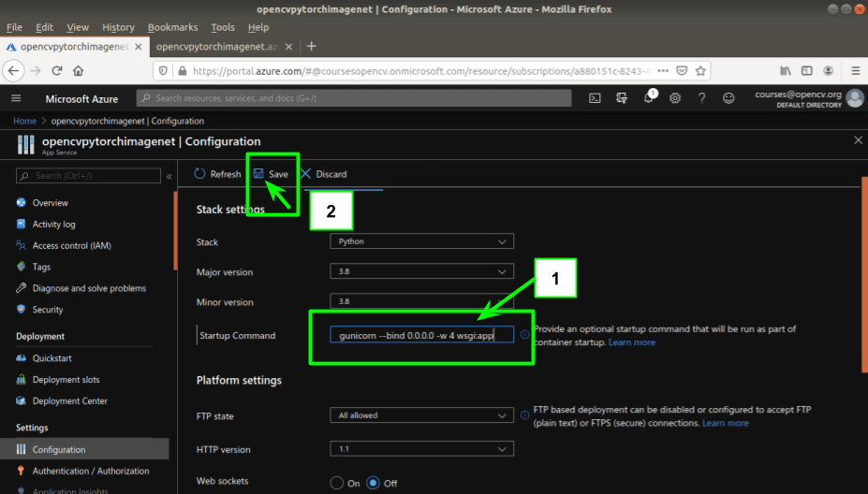
Task: Toggle Firefox sidebar icon
Action: point(807,71)
